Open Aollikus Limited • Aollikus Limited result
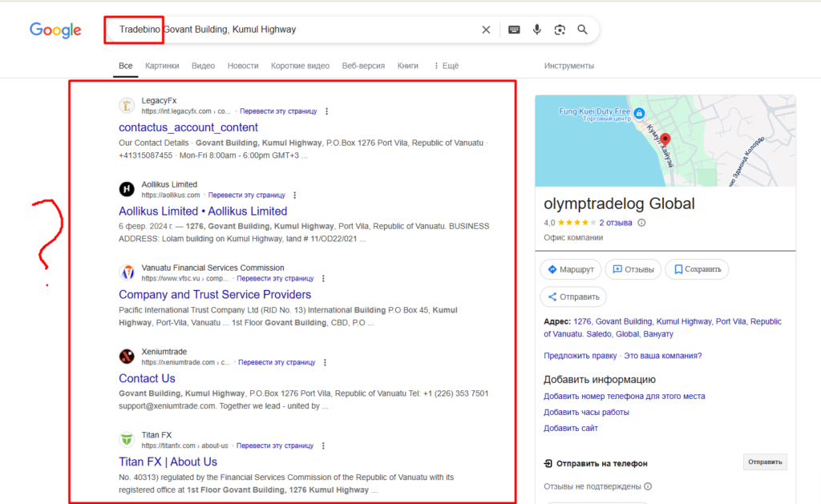 [203, 211]
